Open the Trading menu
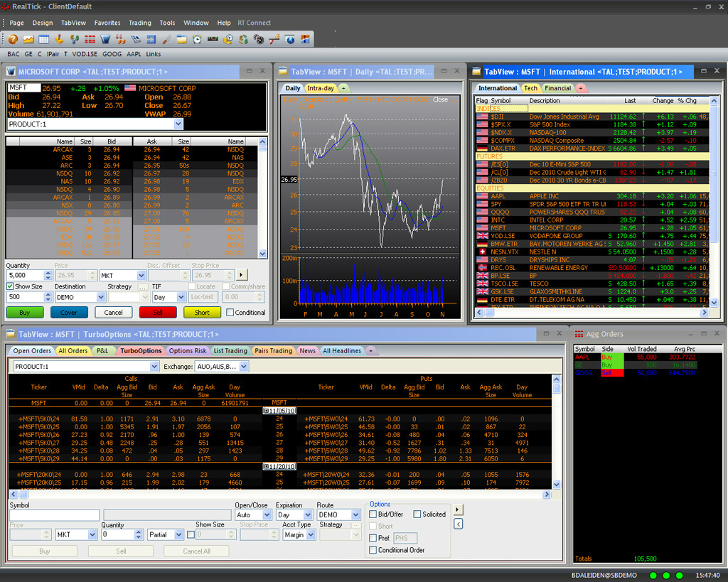The image size is (728, 582). coord(140,23)
